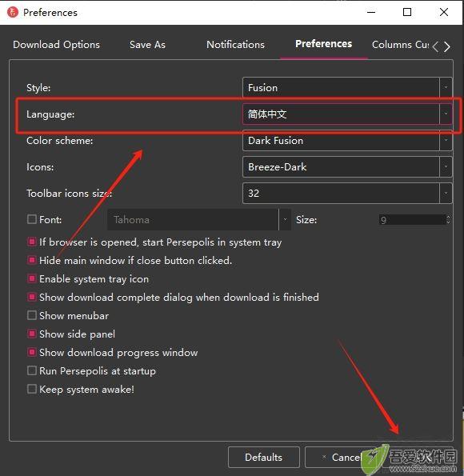Open the Notifications tab

235,45
